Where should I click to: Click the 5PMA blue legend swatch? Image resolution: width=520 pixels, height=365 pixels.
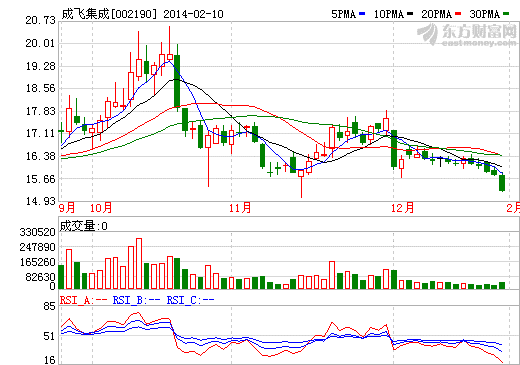[x=362, y=14]
